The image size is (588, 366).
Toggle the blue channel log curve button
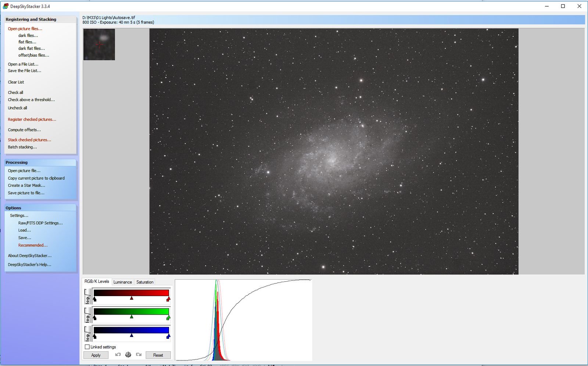(88, 334)
